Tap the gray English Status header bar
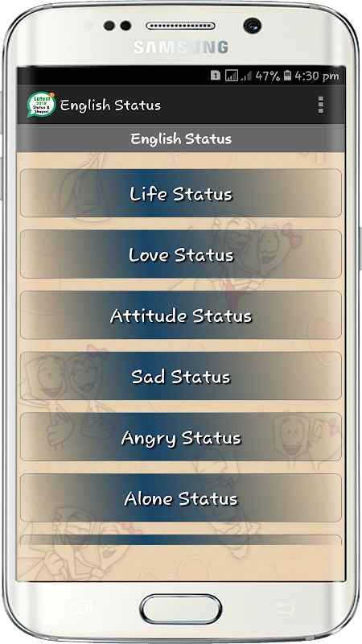 point(181,138)
